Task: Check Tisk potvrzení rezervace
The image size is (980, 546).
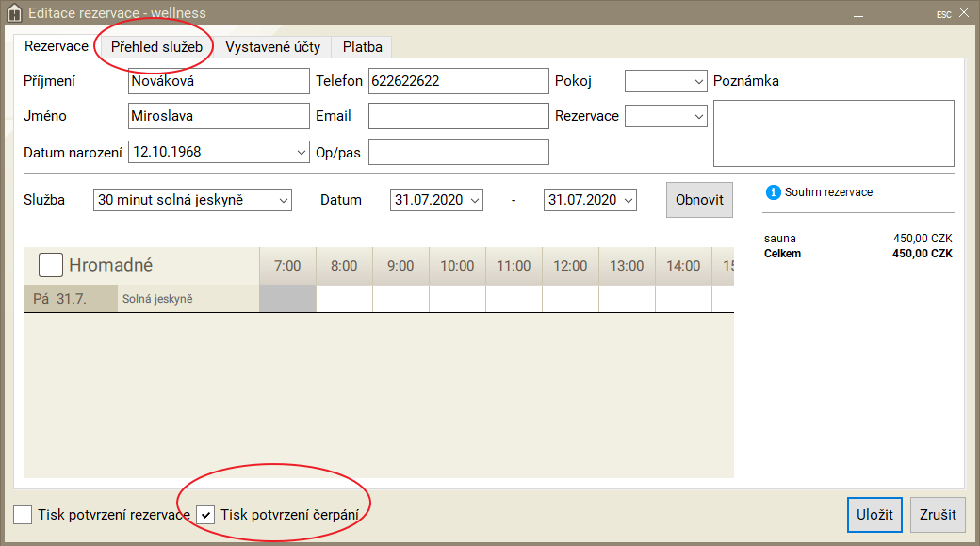Action: 23,515
